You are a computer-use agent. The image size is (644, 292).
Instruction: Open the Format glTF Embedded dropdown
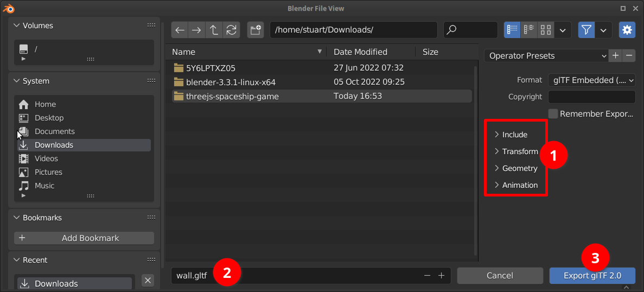tap(592, 80)
